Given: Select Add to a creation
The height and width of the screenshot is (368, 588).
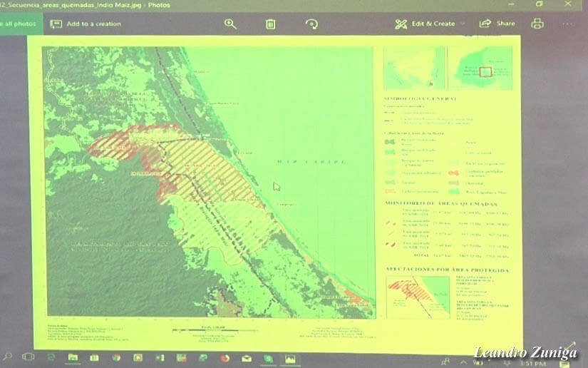Looking at the screenshot, I should point(86,24).
